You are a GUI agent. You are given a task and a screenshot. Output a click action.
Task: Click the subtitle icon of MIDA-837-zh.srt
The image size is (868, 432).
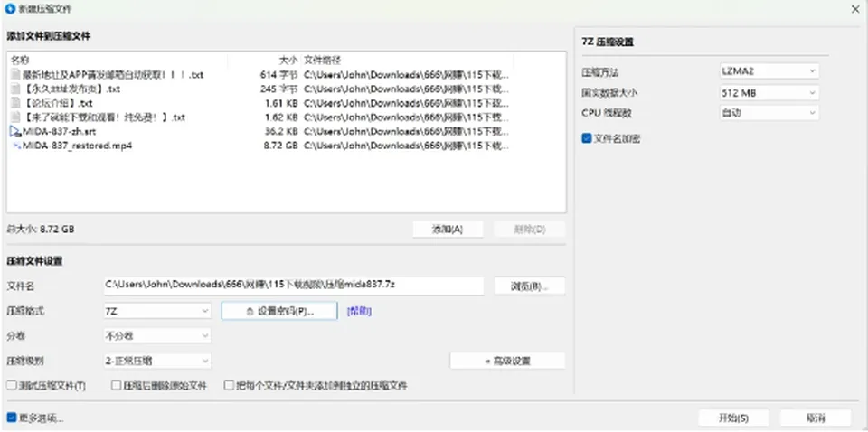point(15,132)
